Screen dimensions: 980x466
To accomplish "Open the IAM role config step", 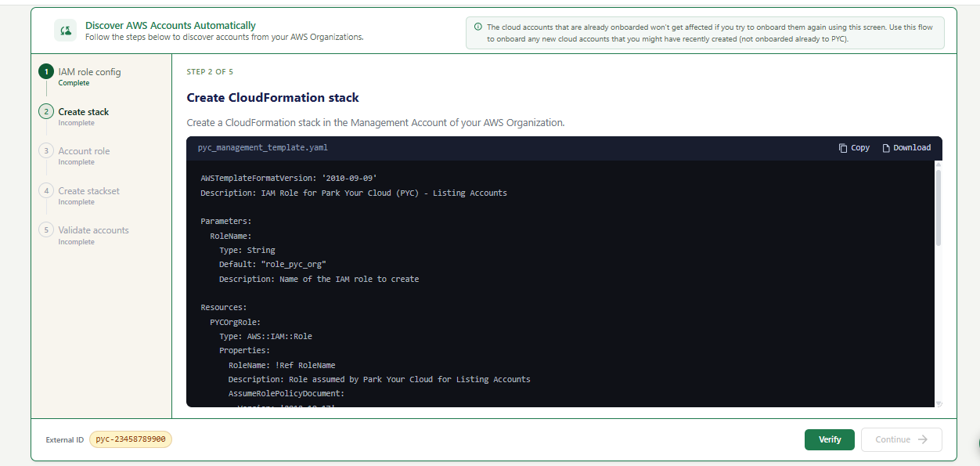I will 89,72.
